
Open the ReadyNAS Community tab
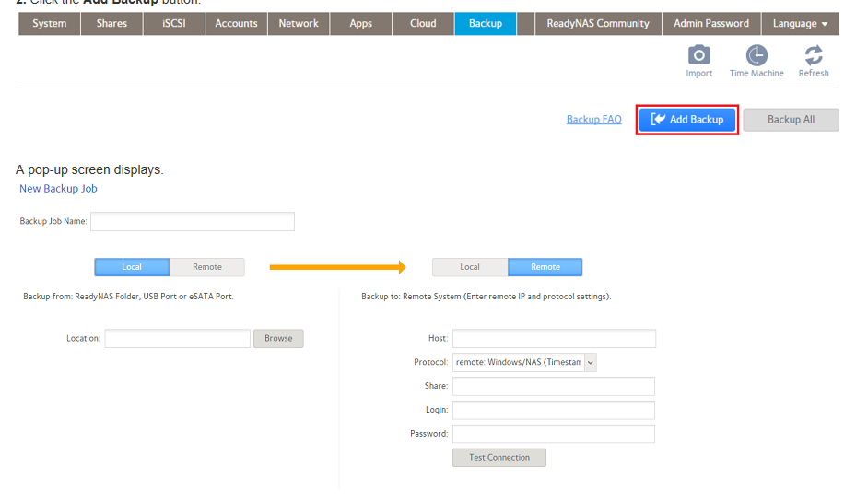coord(598,24)
